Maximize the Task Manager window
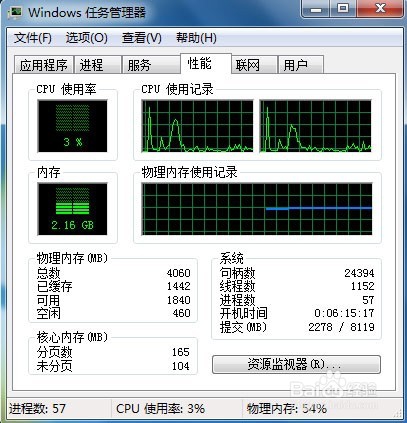The image size is (407, 423). 343,9
